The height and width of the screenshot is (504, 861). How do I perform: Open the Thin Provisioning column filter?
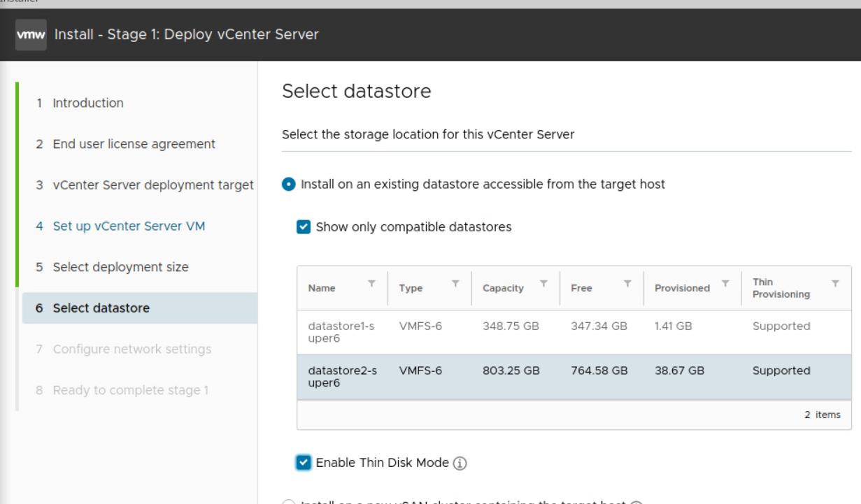point(835,283)
